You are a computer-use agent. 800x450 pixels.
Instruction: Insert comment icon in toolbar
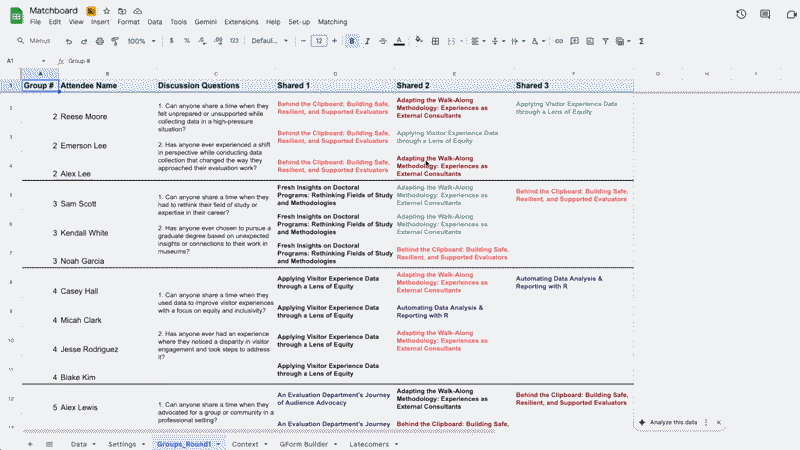point(574,41)
